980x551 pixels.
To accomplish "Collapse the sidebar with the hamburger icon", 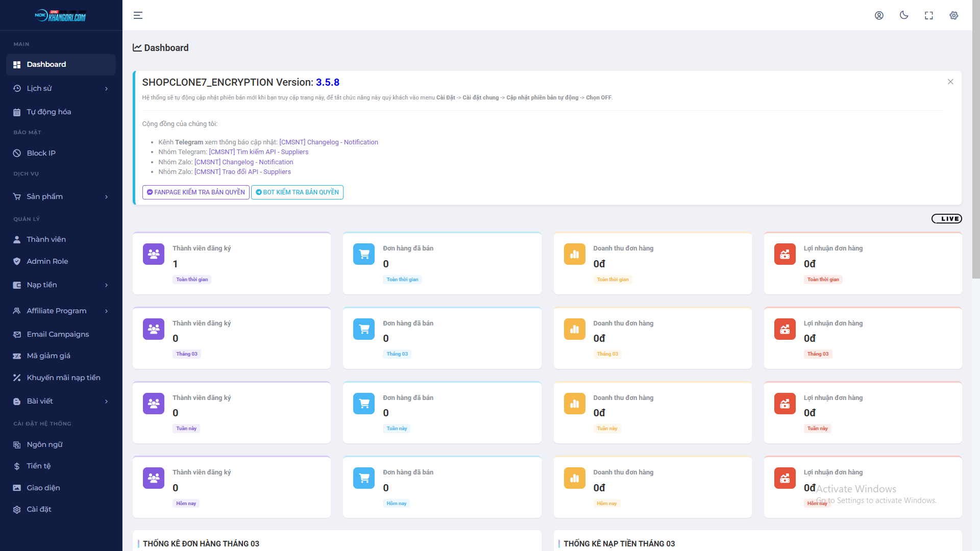I will pyautogui.click(x=138, y=15).
